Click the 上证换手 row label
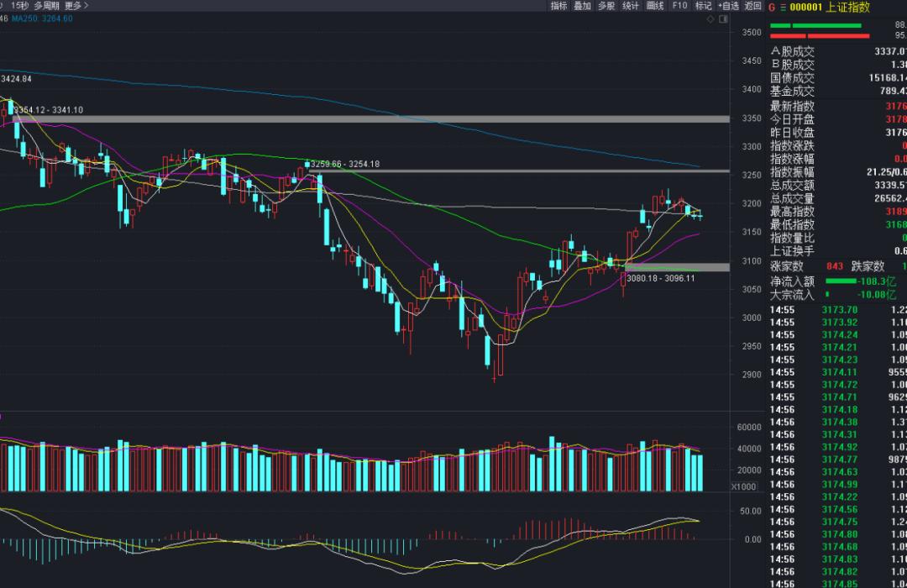Viewport: 907px width, 588px height. tap(792, 251)
